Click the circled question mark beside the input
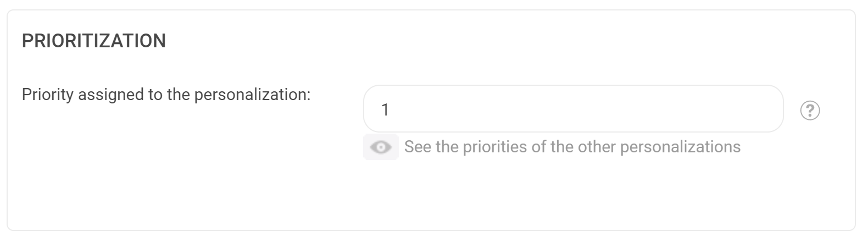Image resolution: width=868 pixels, height=242 pixels. (810, 111)
